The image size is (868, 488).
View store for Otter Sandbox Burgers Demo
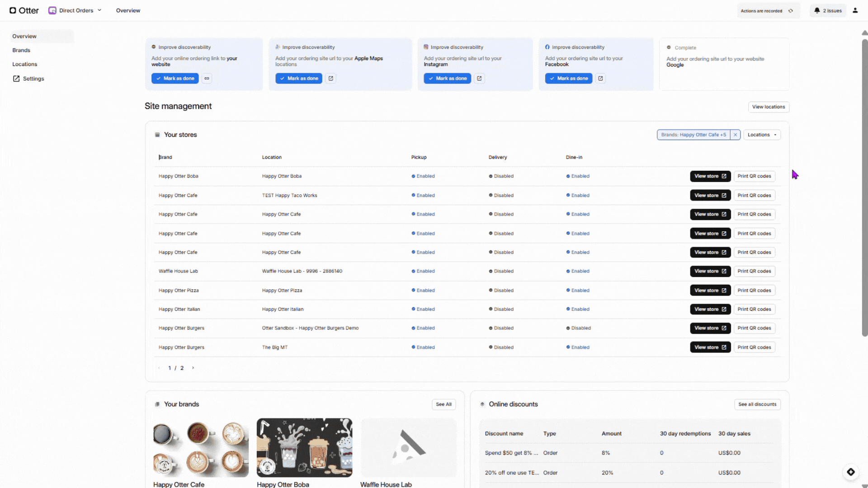point(710,328)
